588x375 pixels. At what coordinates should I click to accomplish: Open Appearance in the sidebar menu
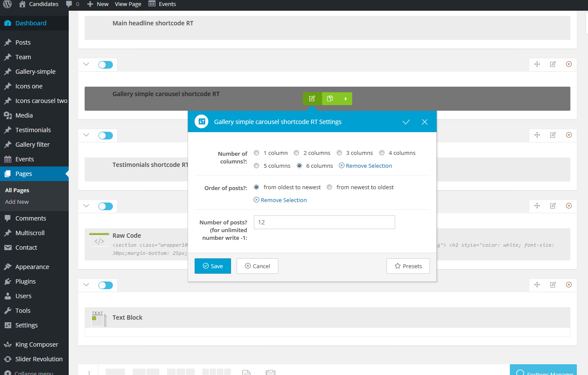(32, 267)
